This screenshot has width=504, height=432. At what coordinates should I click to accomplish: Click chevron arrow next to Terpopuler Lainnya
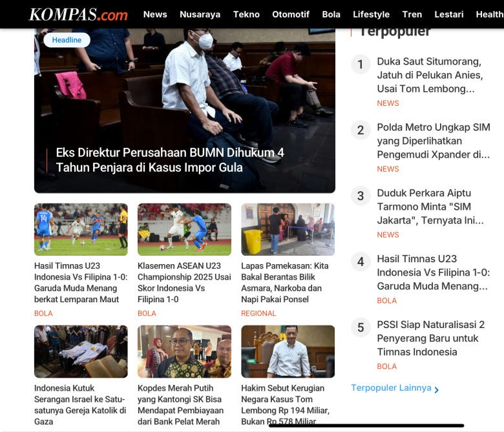[x=436, y=389]
